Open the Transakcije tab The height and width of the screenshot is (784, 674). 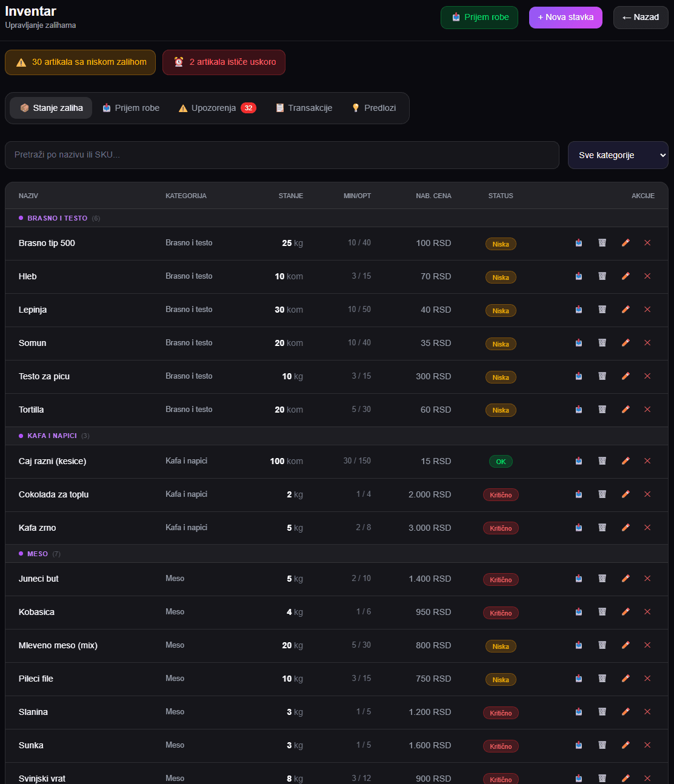[x=304, y=108]
